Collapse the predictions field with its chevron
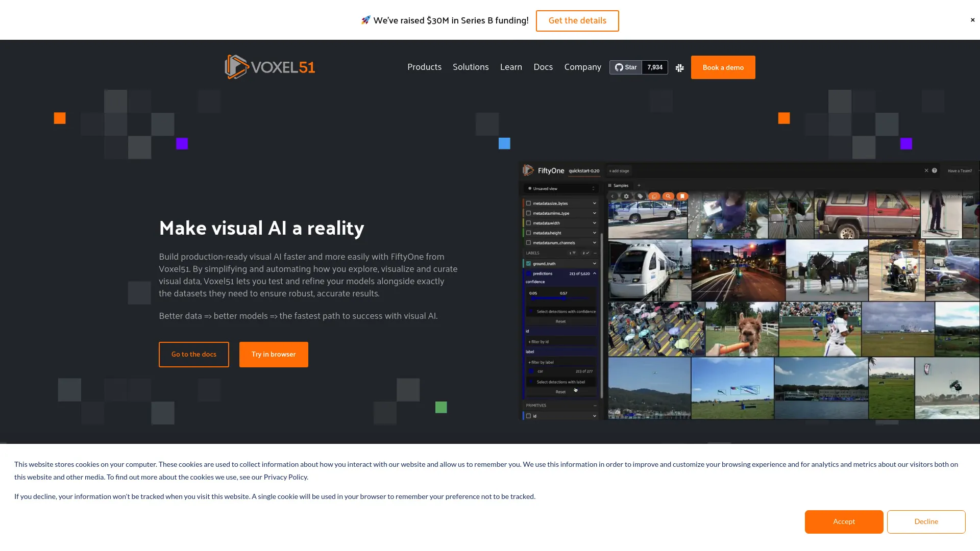This screenshot has height=551, width=980. click(594, 273)
